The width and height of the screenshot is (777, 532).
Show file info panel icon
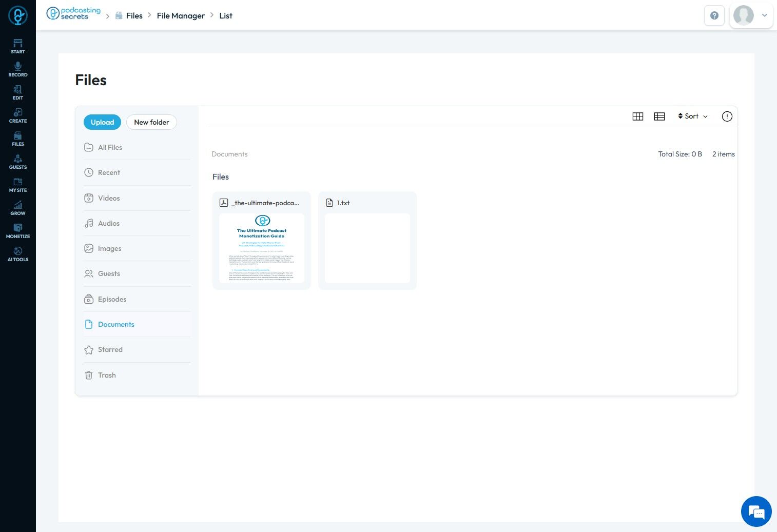pyautogui.click(x=727, y=116)
